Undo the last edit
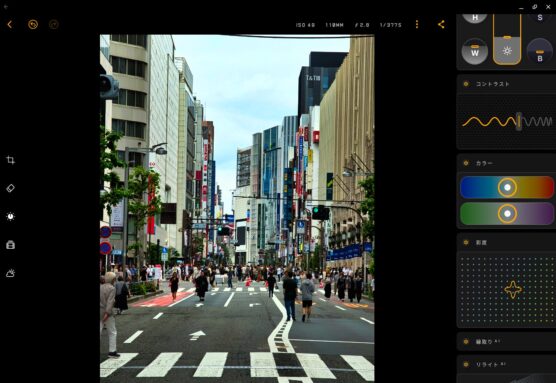Viewport: 556px width, 383px height. tap(33, 24)
